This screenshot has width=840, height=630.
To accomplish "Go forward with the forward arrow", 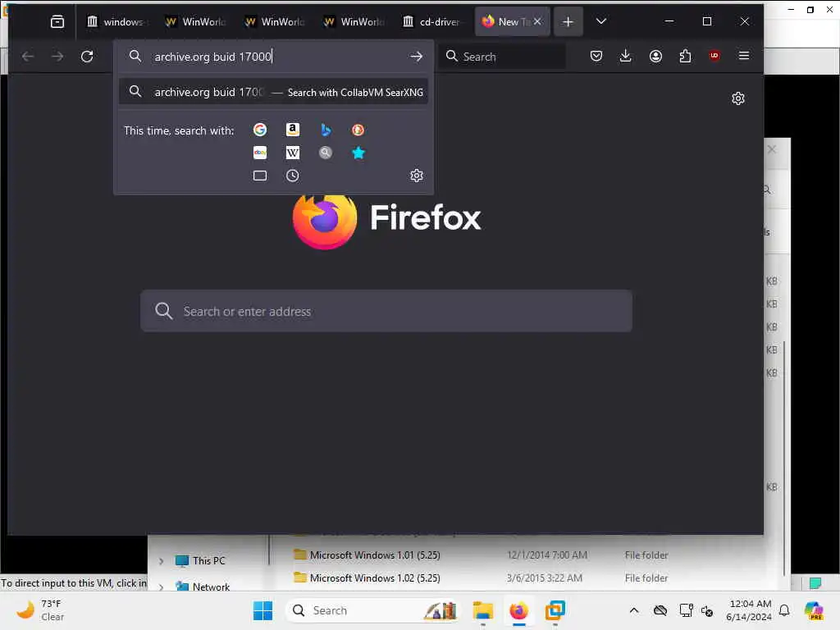I will (x=57, y=57).
